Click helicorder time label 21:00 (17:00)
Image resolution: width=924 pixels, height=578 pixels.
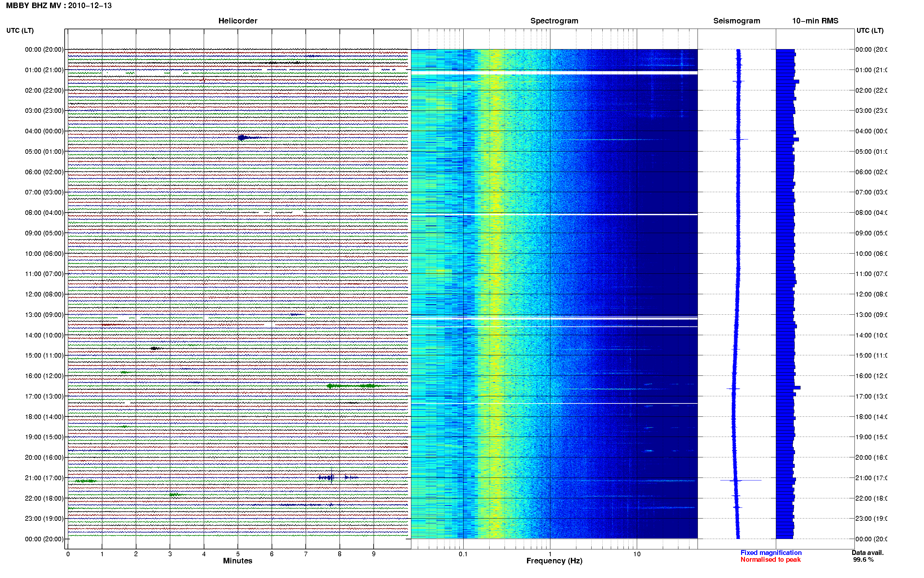(44, 478)
